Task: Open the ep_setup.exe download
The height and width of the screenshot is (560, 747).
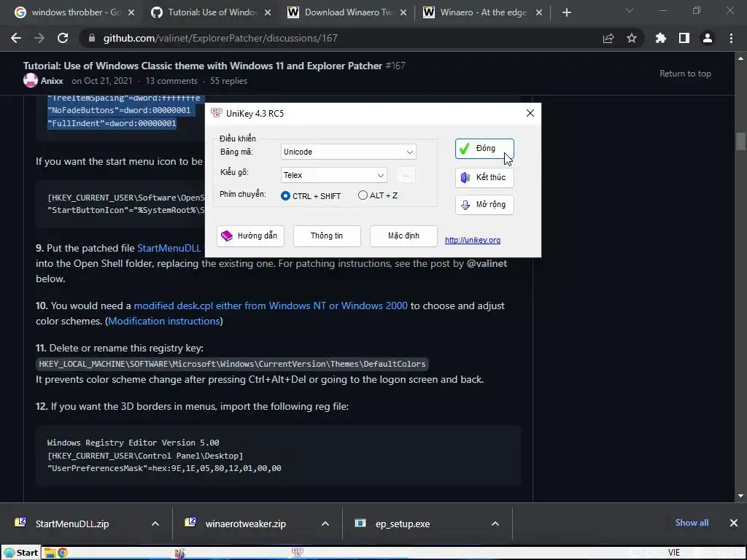Action: pyautogui.click(x=402, y=524)
